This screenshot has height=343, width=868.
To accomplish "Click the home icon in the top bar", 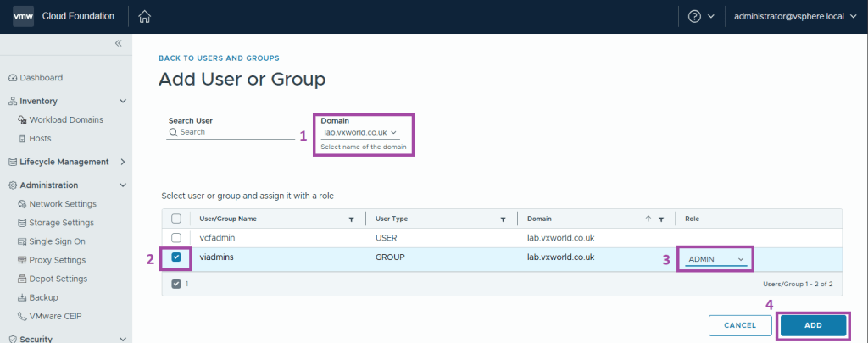I will point(144,17).
